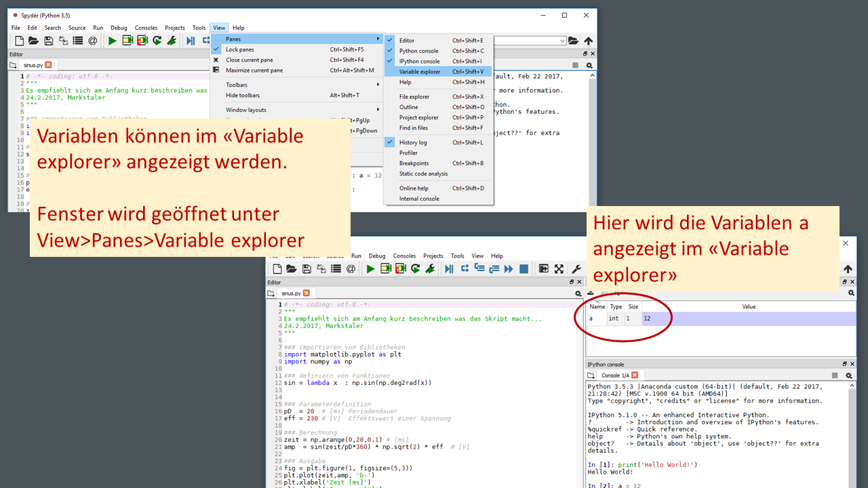The width and height of the screenshot is (868, 488).
Task: Click Save file icon in top Spyder window
Action: pyautogui.click(x=48, y=41)
